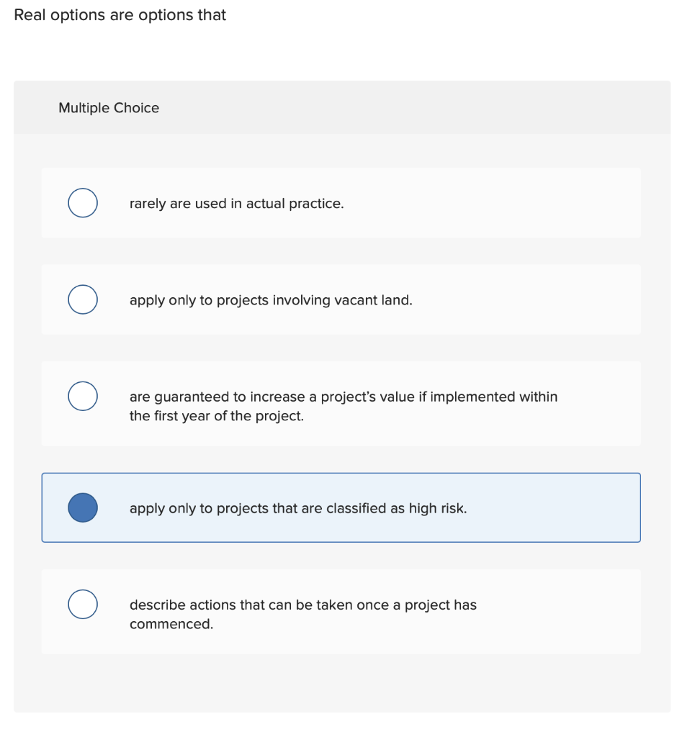The image size is (700, 737).
Task: Click the blue border of the selected answer
Action: click(341, 474)
